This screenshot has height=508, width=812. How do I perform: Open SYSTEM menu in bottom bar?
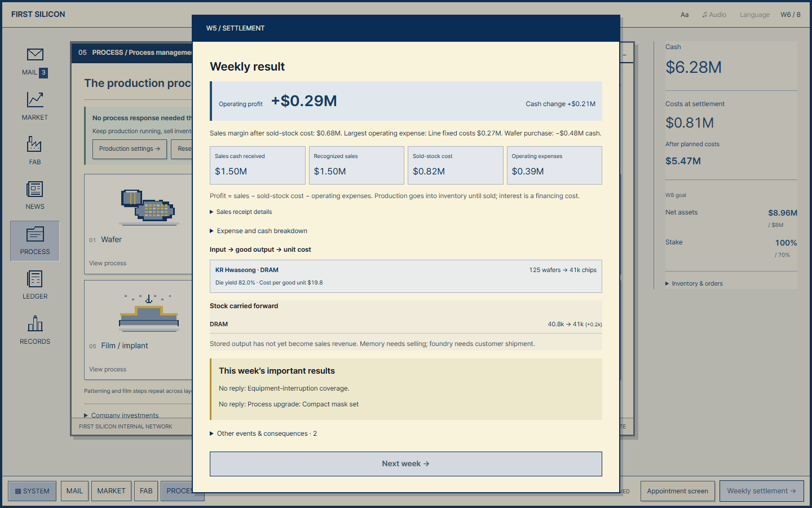[x=32, y=491]
